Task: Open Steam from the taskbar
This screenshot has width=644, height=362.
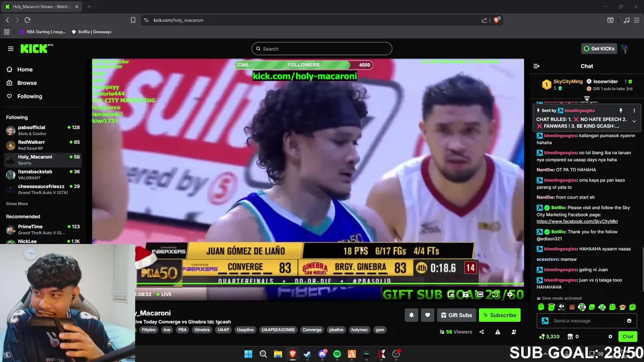Action: click(x=307, y=354)
